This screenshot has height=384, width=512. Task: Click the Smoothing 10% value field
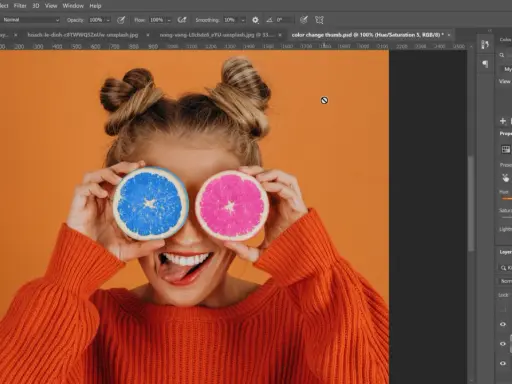tap(231, 20)
